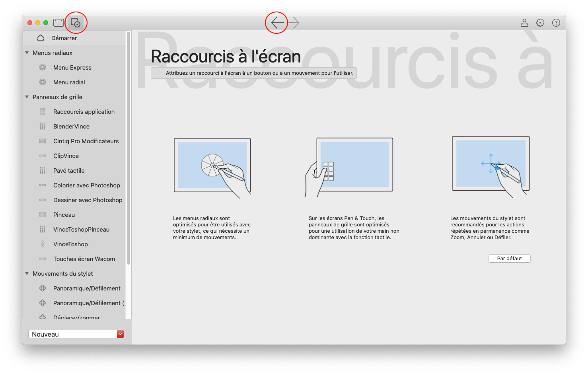This screenshot has height=374, width=588.
Task: Select Menu Express in the sidebar
Action: 72,68
